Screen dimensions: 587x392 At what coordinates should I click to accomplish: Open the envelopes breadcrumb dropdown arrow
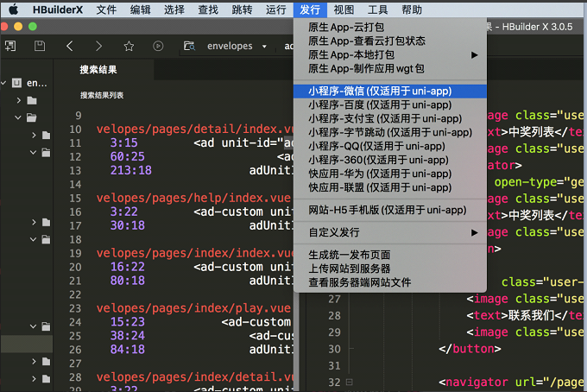pos(264,47)
